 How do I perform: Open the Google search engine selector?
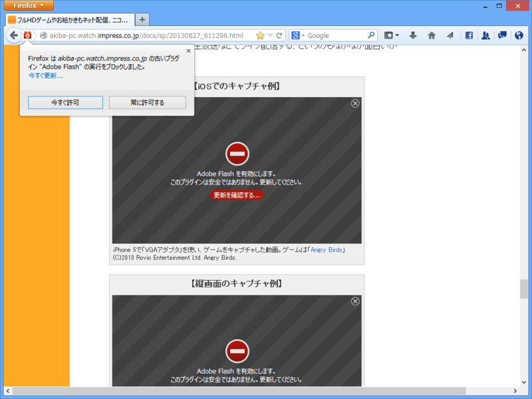(x=298, y=35)
